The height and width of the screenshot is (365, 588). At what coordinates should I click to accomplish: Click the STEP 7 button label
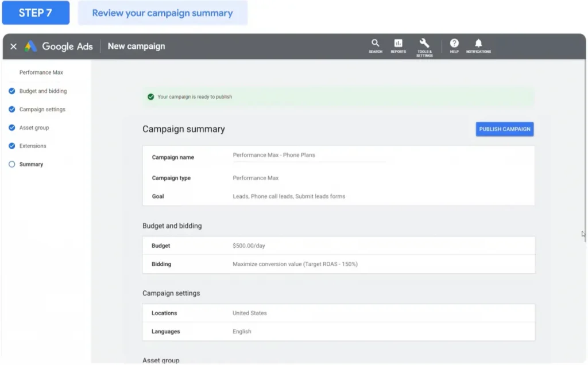pos(36,13)
